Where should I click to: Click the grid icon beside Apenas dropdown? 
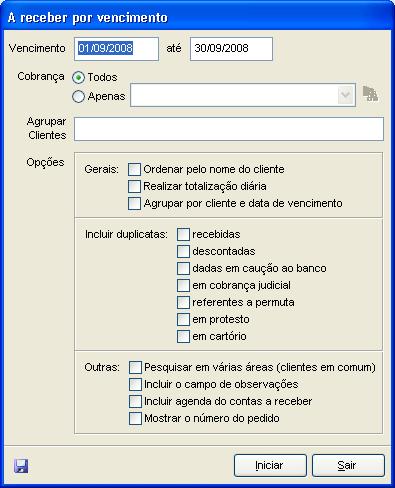[370, 94]
